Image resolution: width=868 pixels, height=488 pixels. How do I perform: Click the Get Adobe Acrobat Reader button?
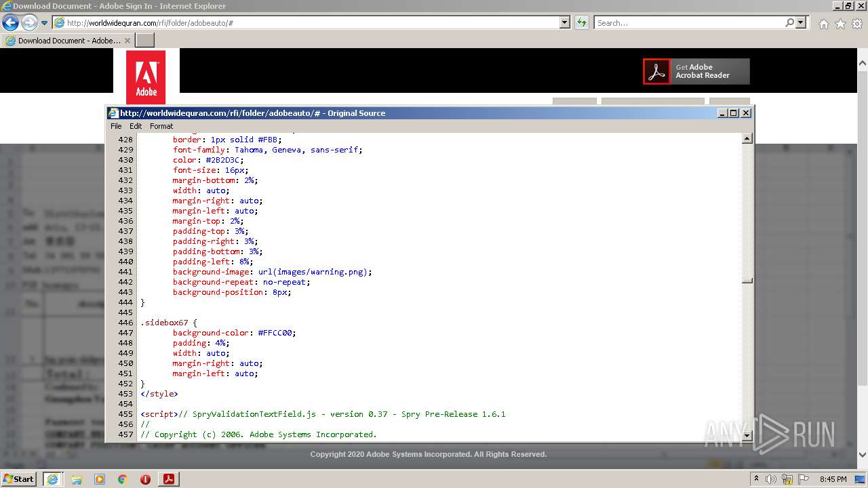(696, 71)
